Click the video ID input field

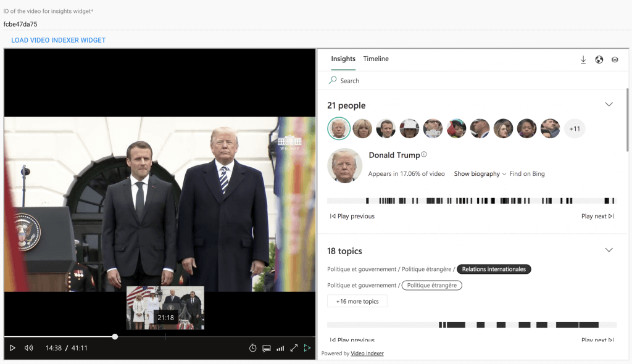click(316, 24)
